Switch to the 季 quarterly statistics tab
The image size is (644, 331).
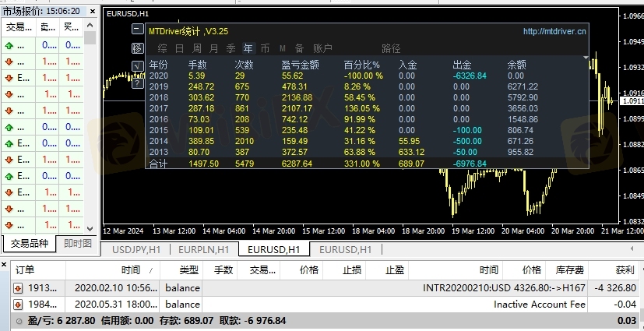coord(231,48)
